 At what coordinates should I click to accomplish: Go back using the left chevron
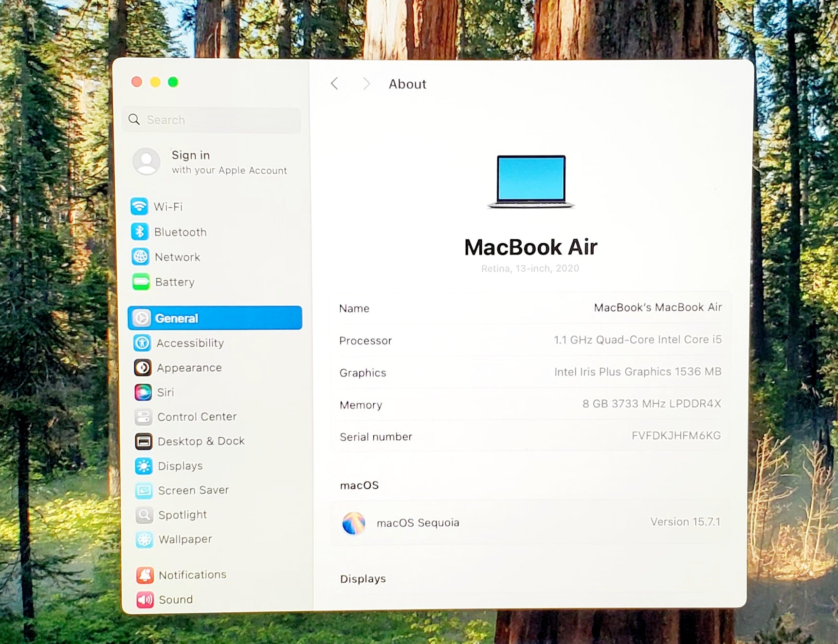(334, 84)
